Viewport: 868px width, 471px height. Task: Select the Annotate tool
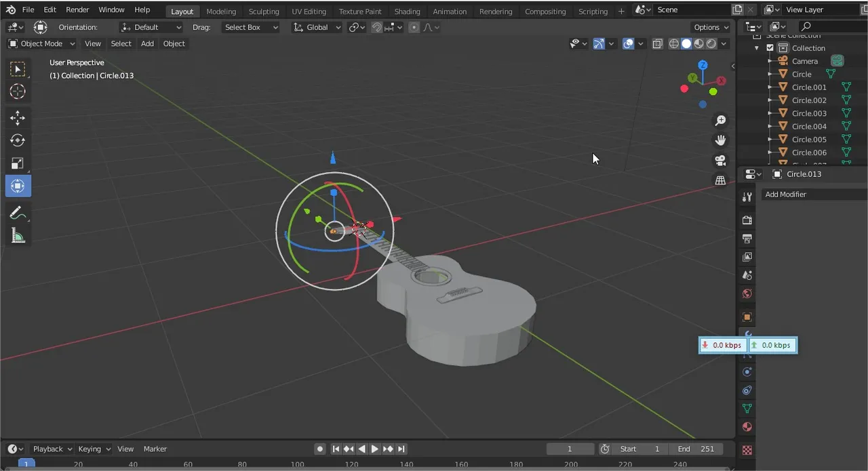[x=18, y=213]
